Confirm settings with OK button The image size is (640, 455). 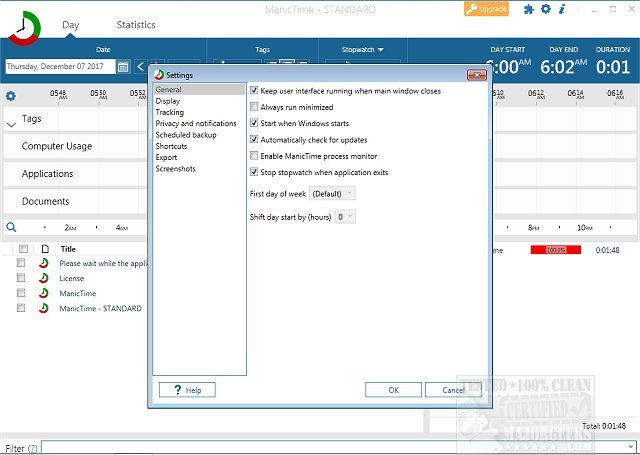pos(393,390)
